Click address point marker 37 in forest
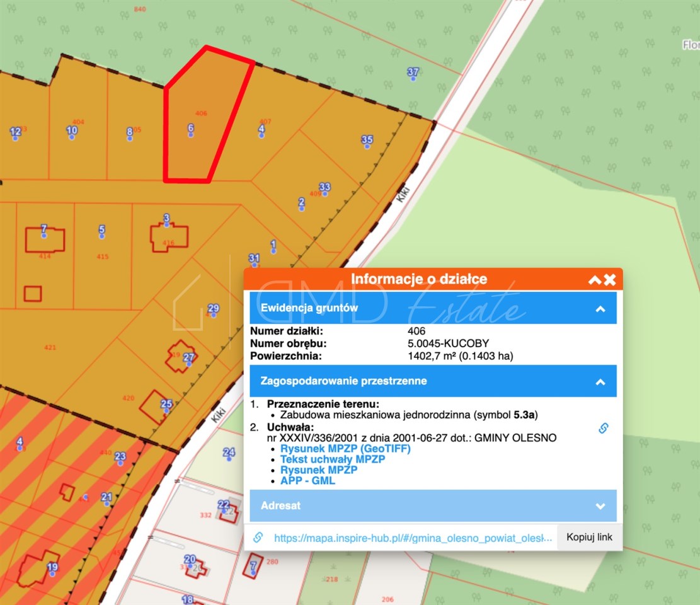 (413, 72)
